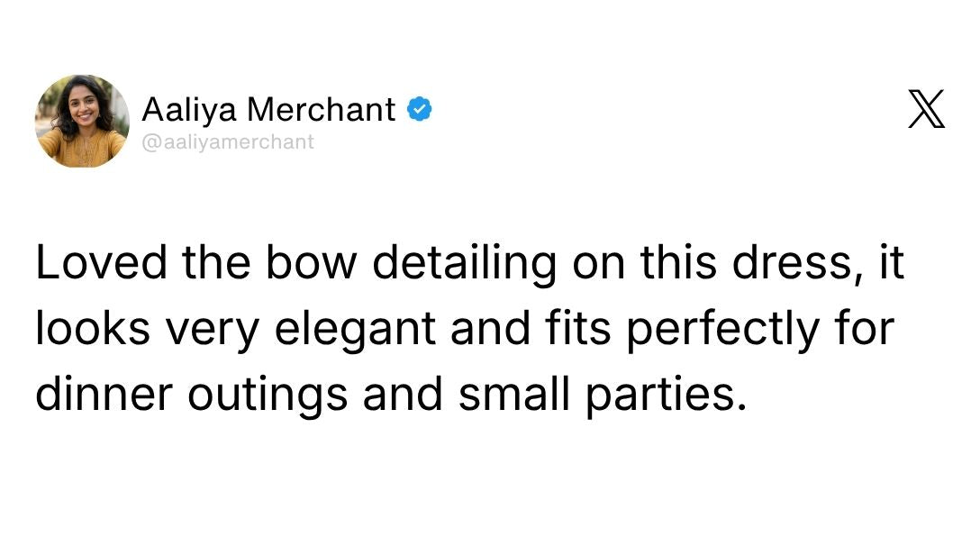Image resolution: width=980 pixels, height=555 pixels.
Task: Click the blue verified checkmark badge
Action: 420,110
